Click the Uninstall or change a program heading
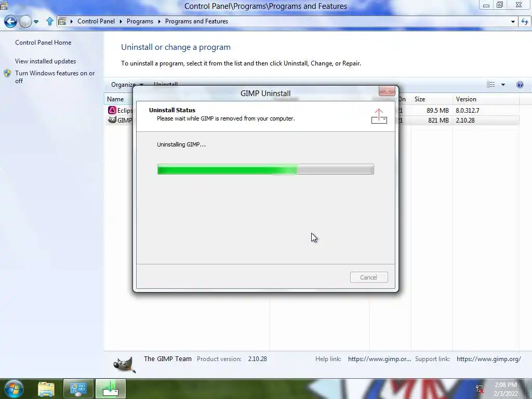This screenshot has height=399, width=532. [176, 47]
